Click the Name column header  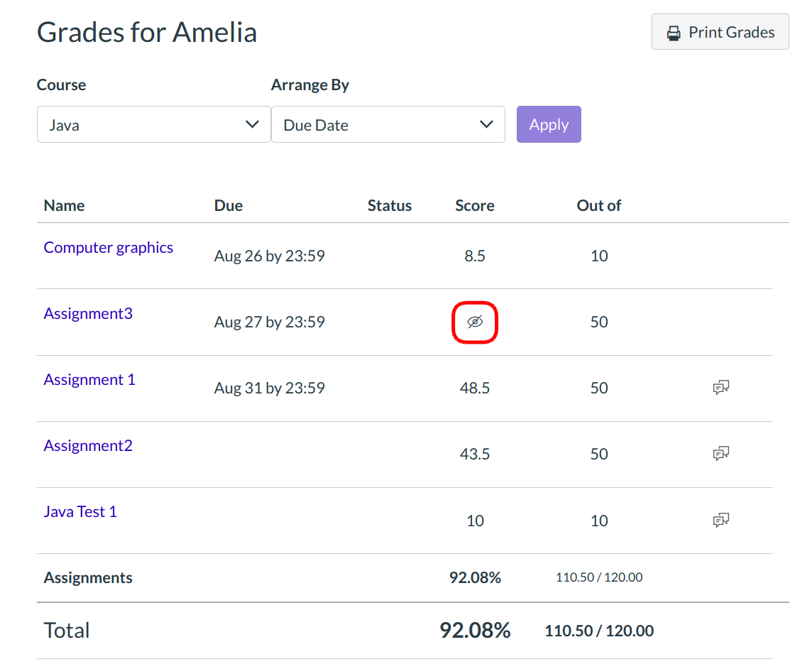[x=64, y=206]
